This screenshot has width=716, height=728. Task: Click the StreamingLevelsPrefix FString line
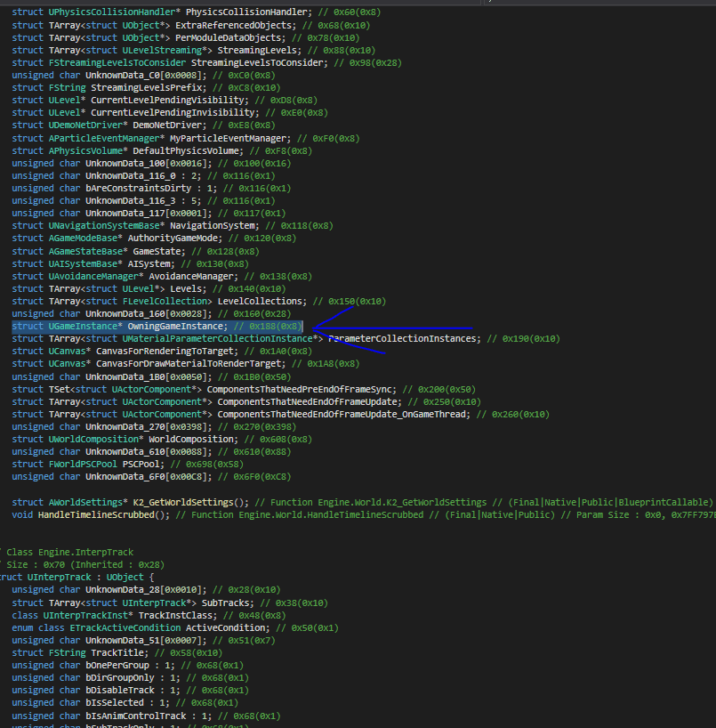146,88
